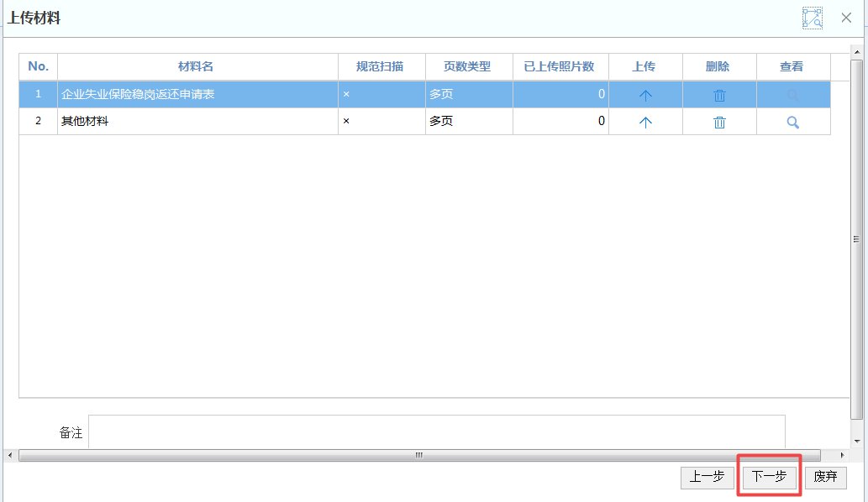Viewport: 868px width, 502px height.
Task: Click the 已上传照片数 column header
Action: pyautogui.click(x=560, y=67)
